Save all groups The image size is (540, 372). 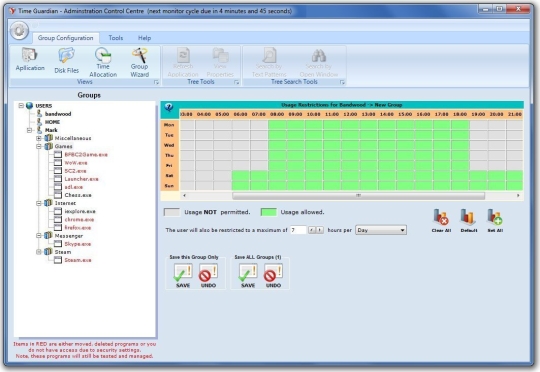(x=248, y=276)
